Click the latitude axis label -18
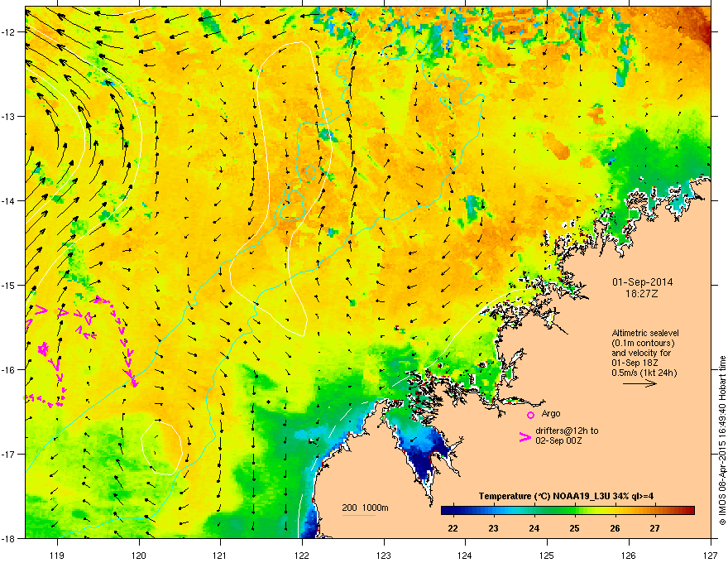728x563 pixels. (x=9, y=538)
